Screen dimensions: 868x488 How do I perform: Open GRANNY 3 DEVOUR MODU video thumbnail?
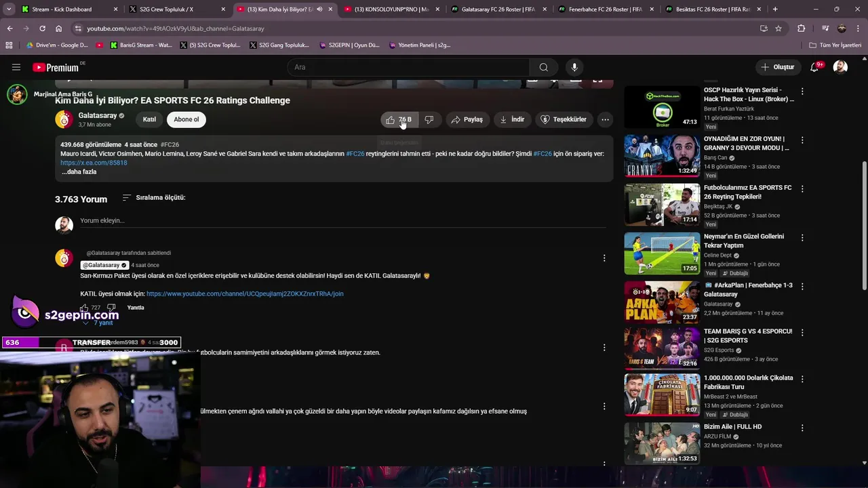click(x=662, y=155)
